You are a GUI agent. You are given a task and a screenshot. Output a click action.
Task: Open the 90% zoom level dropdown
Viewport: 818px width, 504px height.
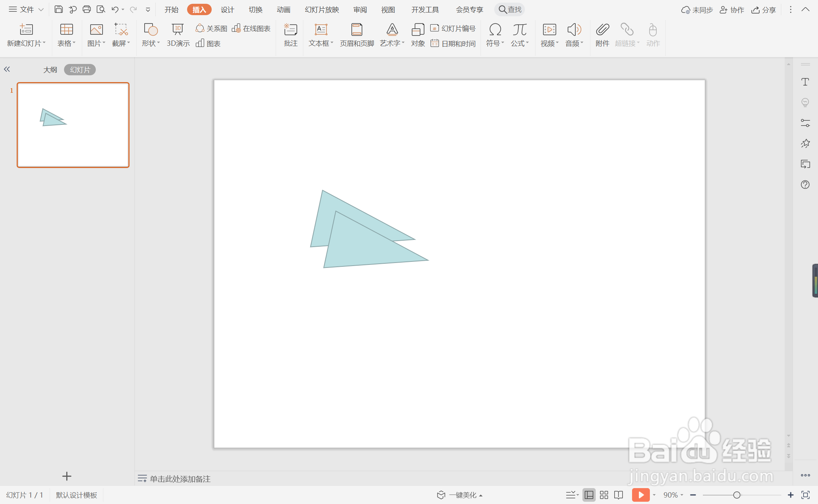[x=673, y=495]
